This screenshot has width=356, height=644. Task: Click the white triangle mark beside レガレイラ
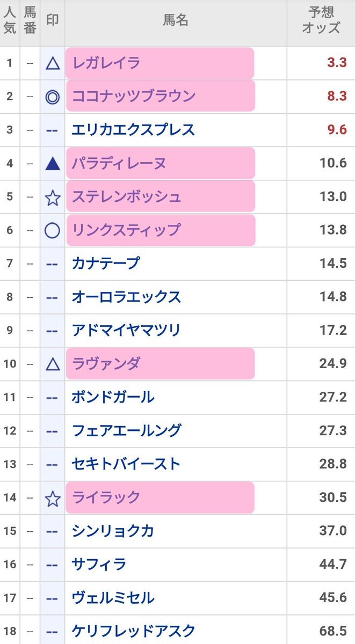point(52,63)
